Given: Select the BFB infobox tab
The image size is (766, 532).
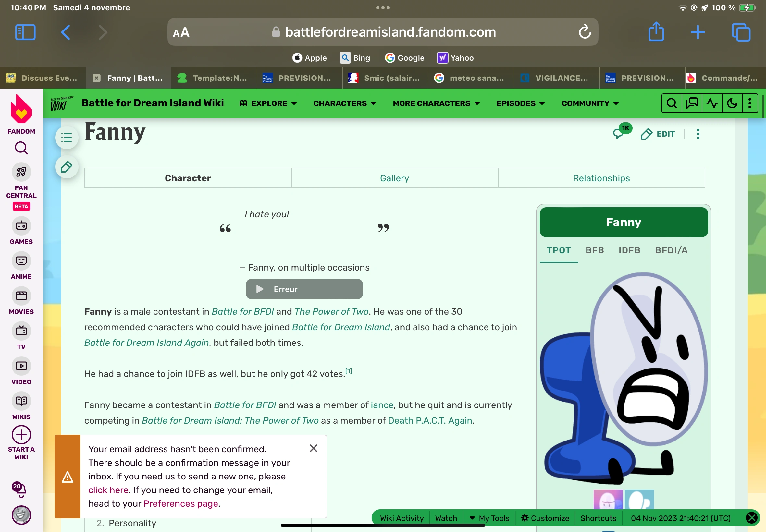Looking at the screenshot, I should (595, 250).
